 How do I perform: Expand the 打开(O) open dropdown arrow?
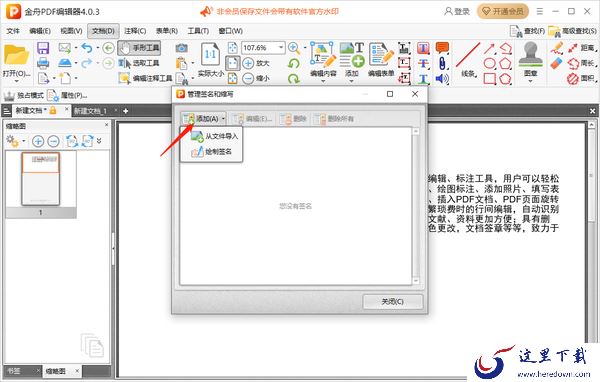(x=16, y=81)
